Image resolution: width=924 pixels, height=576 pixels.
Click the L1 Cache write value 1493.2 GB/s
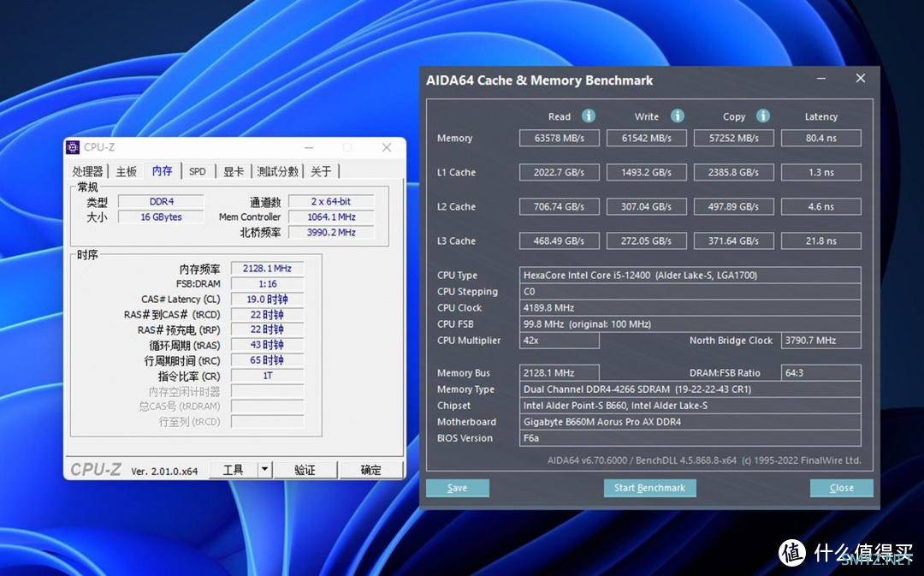click(647, 172)
